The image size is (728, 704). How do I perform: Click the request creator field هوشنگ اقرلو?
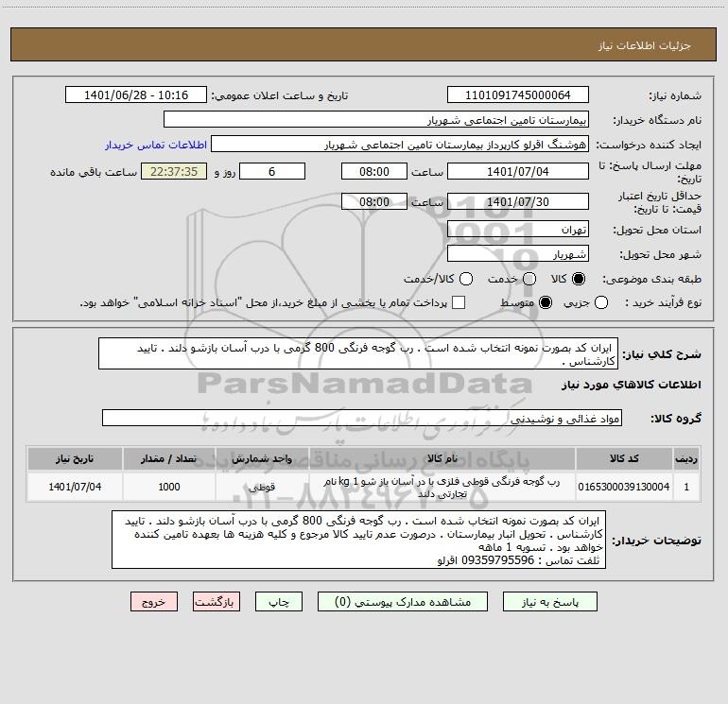400,145
